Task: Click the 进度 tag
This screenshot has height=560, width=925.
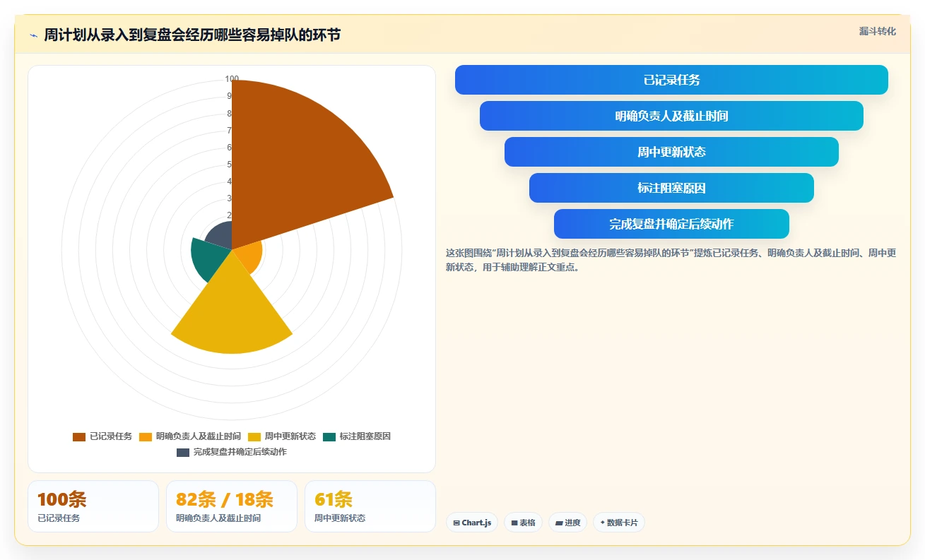Action: 567,523
